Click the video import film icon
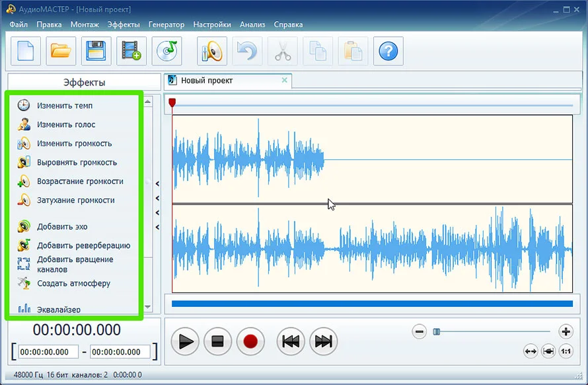588x385 pixels. click(x=131, y=51)
